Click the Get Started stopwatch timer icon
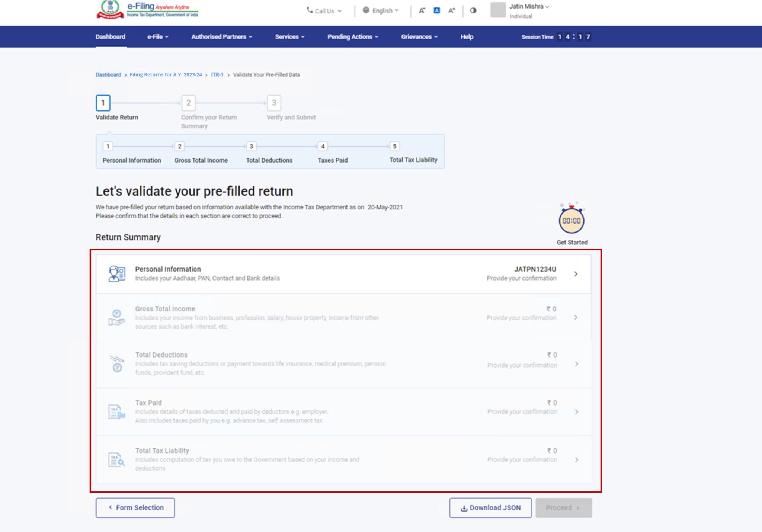 pos(571,220)
